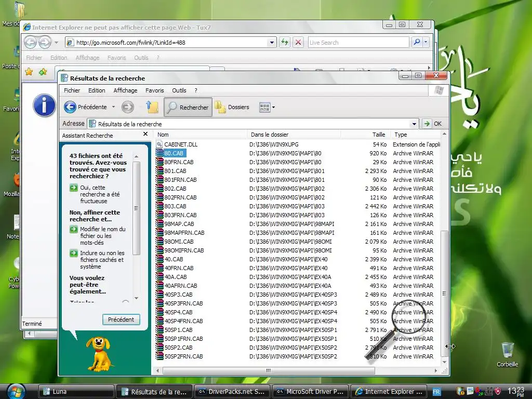This screenshot has height=399, width=532.
Task: Select the 98OMI.CAB archive icon
Action: [159, 241]
